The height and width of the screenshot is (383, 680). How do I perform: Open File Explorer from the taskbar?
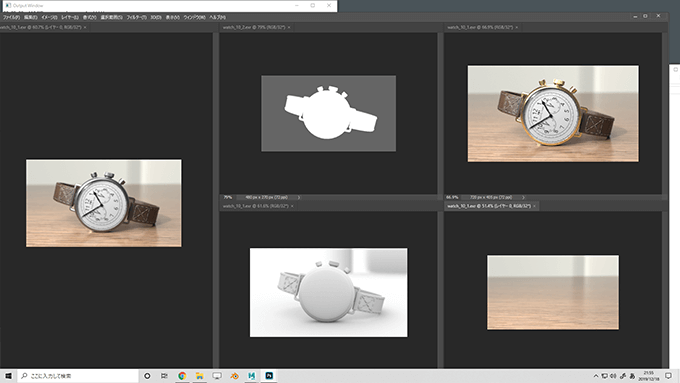(x=199, y=376)
